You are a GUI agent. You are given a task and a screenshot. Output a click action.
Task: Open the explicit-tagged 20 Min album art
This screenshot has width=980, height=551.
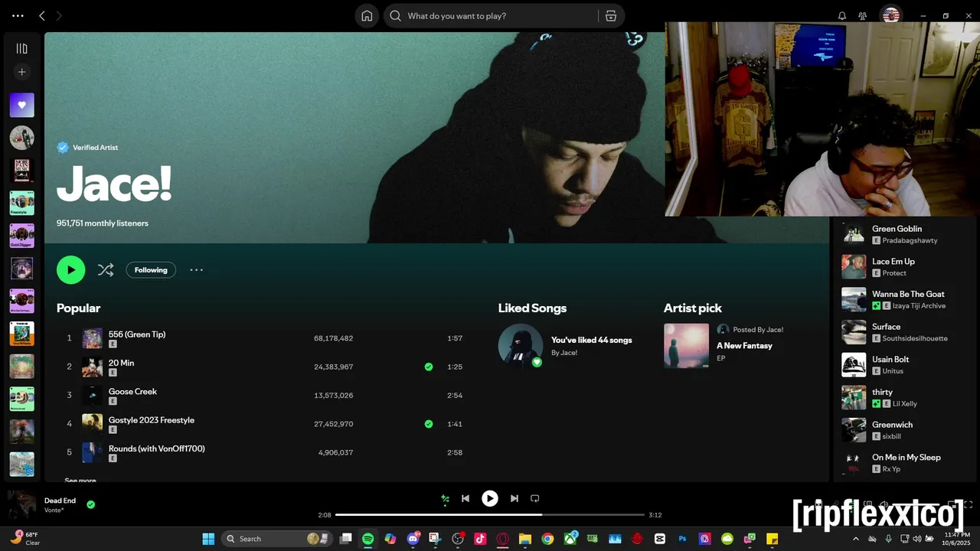pyautogui.click(x=92, y=367)
